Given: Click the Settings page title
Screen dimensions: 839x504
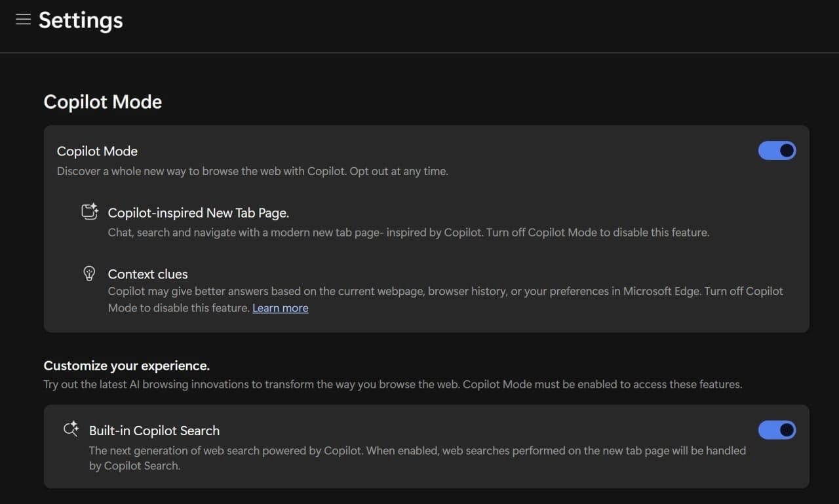Looking at the screenshot, I should (x=81, y=20).
